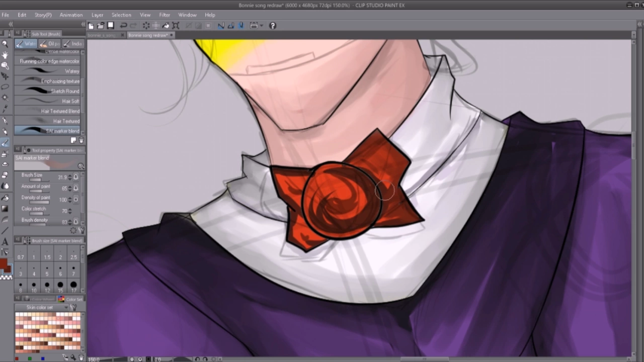Open the Command Bar display dropdown arrow
Viewport: 644px width, 362px height.
[262, 26]
